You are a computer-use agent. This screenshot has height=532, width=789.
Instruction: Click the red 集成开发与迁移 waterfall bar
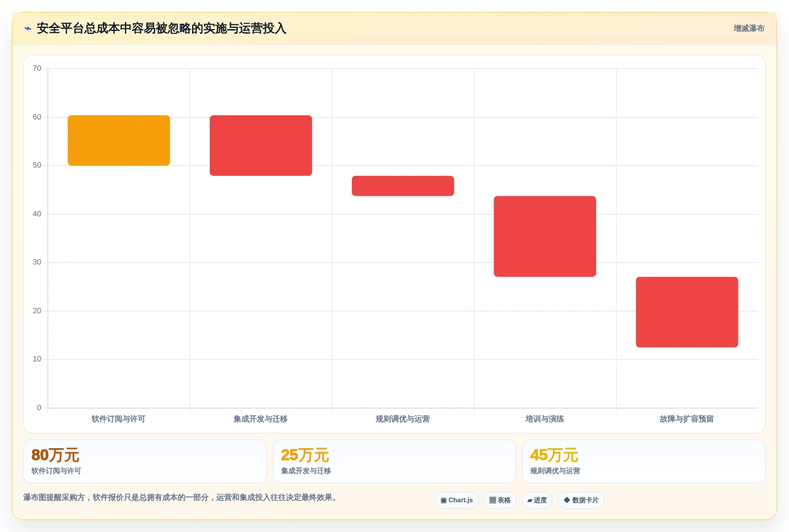point(261,146)
